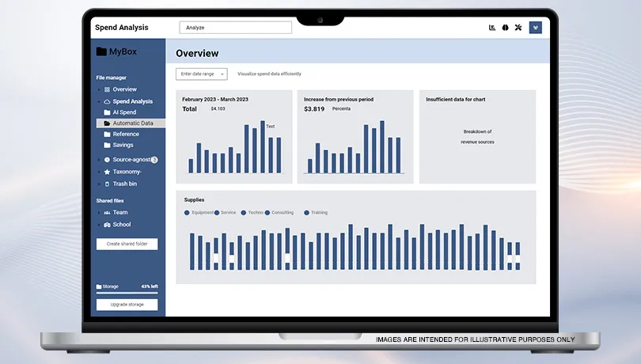Image resolution: width=641 pixels, height=364 pixels.
Task: Open the Enter date range dropdown
Action: [201, 74]
